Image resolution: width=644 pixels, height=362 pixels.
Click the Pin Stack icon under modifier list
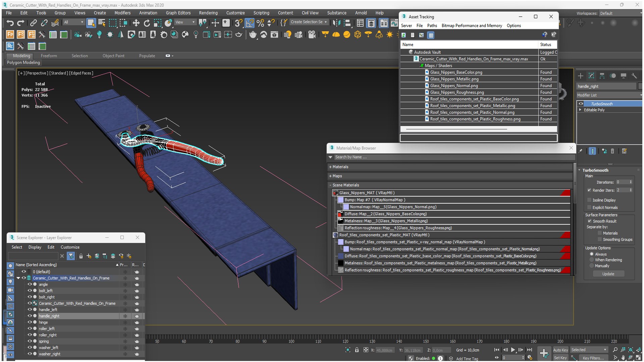pos(581,151)
